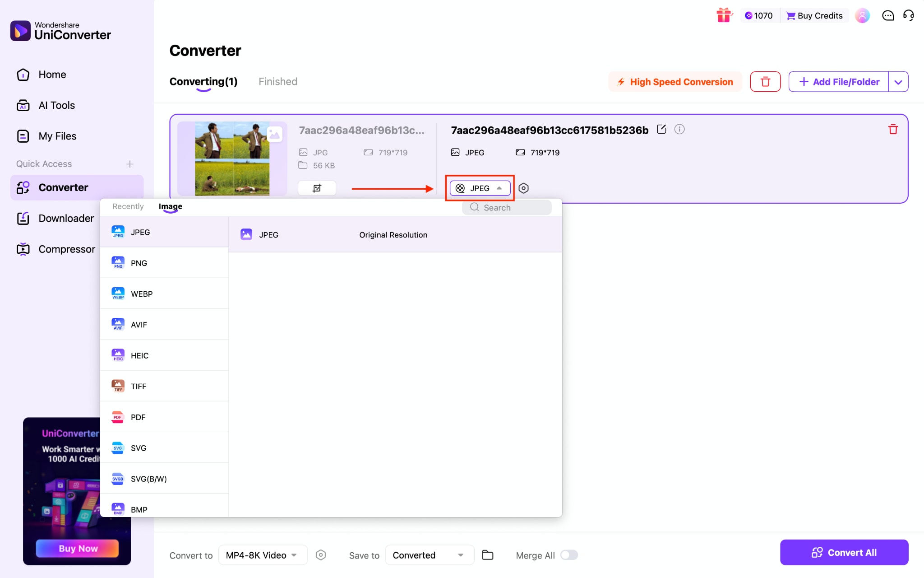This screenshot has width=924, height=578.
Task: Open the MP4-8K Video dropdown
Action: tap(262, 555)
